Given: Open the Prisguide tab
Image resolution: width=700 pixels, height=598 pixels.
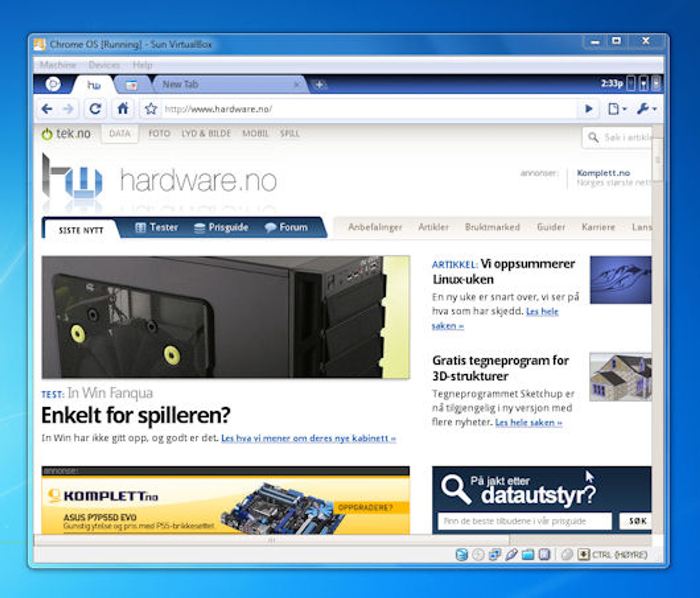Looking at the screenshot, I should click(221, 227).
